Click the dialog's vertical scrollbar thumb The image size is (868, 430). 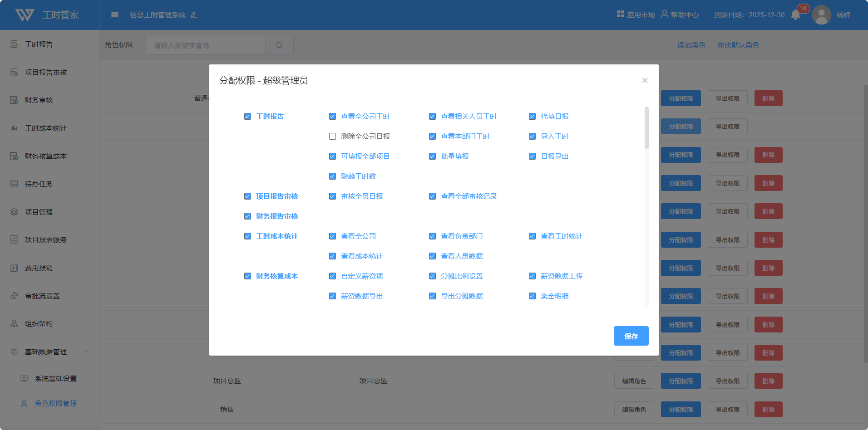point(646,128)
